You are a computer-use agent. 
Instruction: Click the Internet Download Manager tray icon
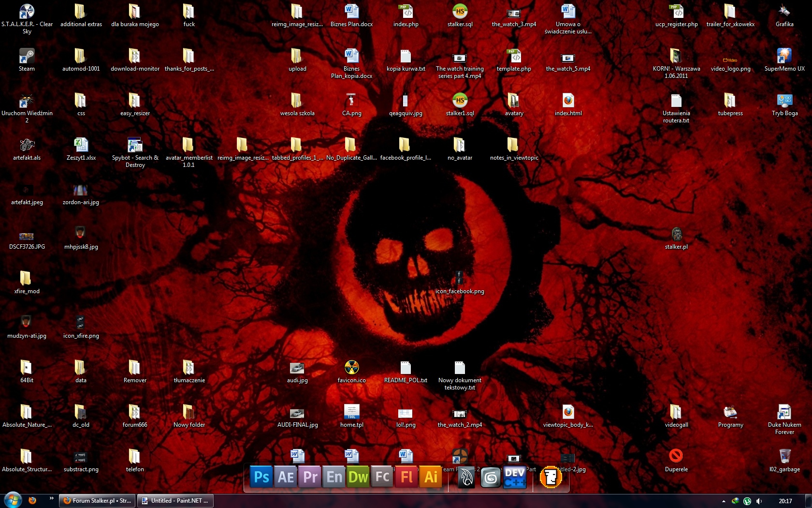tap(735, 501)
